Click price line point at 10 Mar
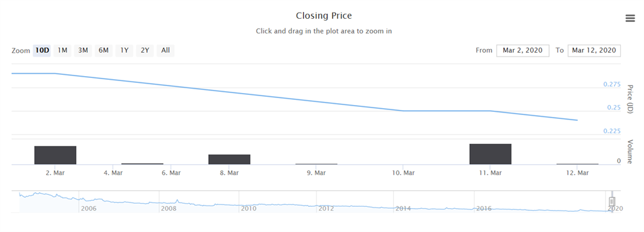The width and height of the screenshot is (644, 232). point(403,111)
